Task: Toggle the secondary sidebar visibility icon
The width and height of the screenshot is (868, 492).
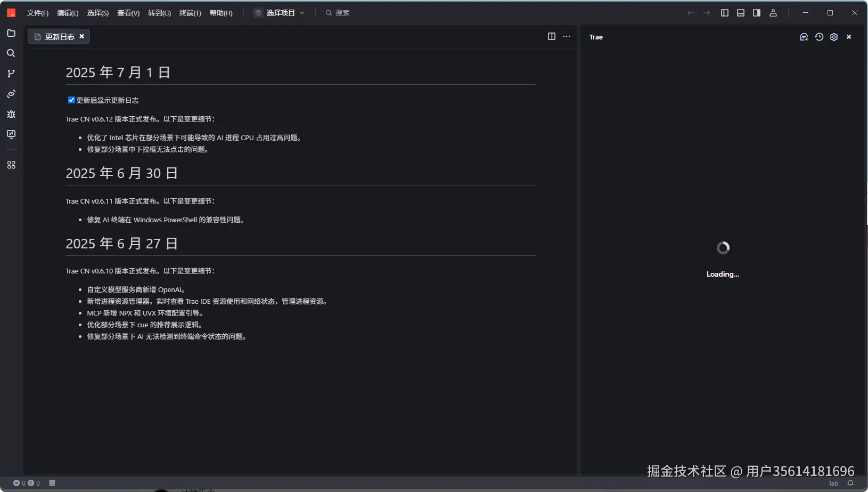Action: [x=756, y=13]
